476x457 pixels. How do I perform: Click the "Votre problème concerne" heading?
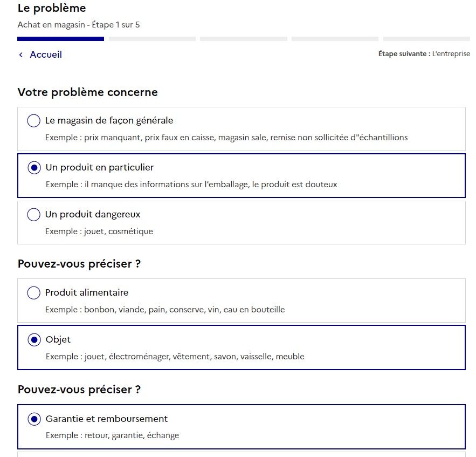pyautogui.click(x=87, y=92)
